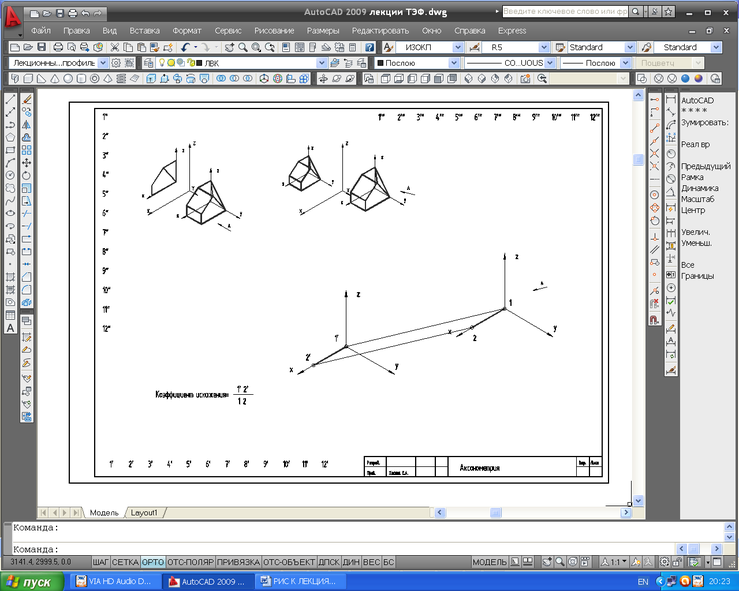
Task: Select the 3D Box solid tool
Action: pyautogui.click(x=28, y=79)
